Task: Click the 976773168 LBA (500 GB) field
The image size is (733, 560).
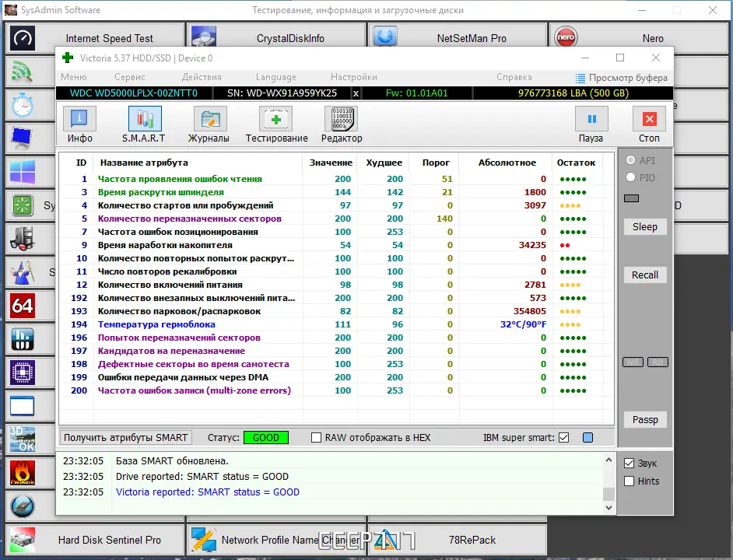Action: click(573, 93)
